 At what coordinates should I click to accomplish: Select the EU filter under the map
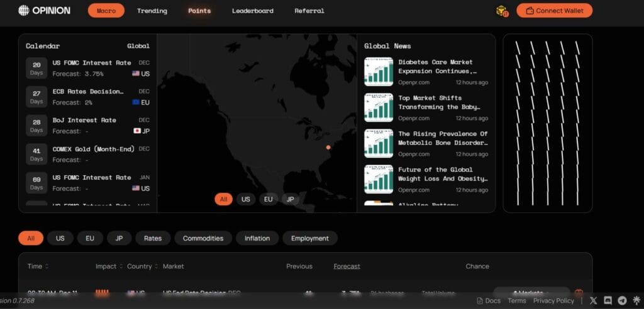(268, 199)
